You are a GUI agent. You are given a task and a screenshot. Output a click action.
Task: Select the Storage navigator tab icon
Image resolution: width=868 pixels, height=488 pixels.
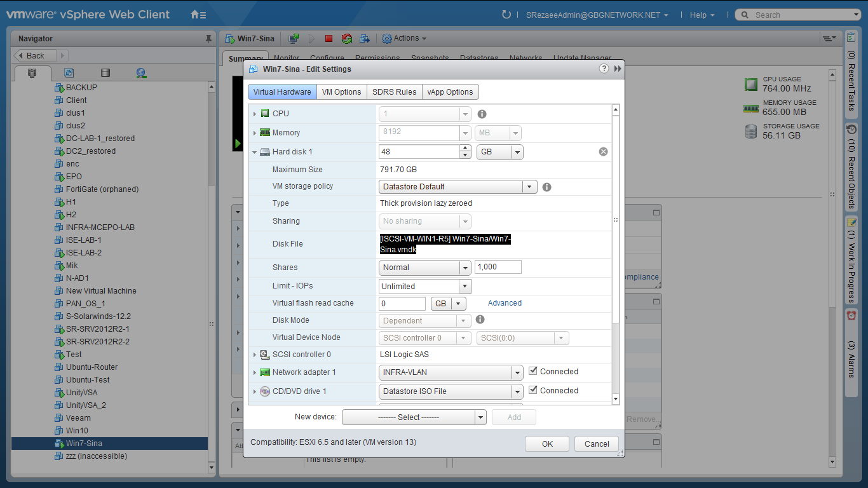(x=105, y=73)
